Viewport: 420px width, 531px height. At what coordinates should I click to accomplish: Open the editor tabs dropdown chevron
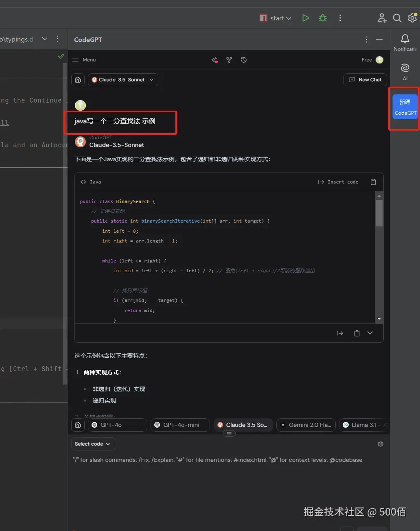coord(45,39)
